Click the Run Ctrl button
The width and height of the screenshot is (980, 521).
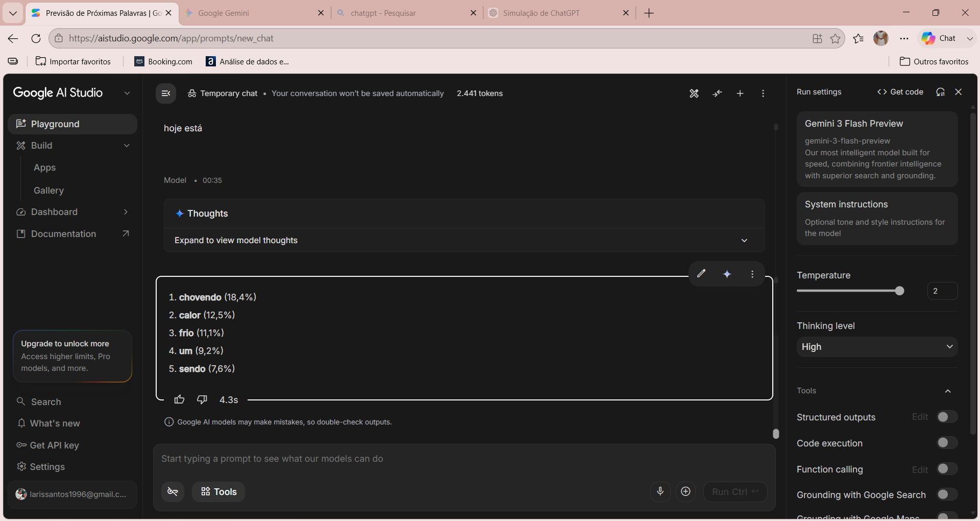coord(735,491)
